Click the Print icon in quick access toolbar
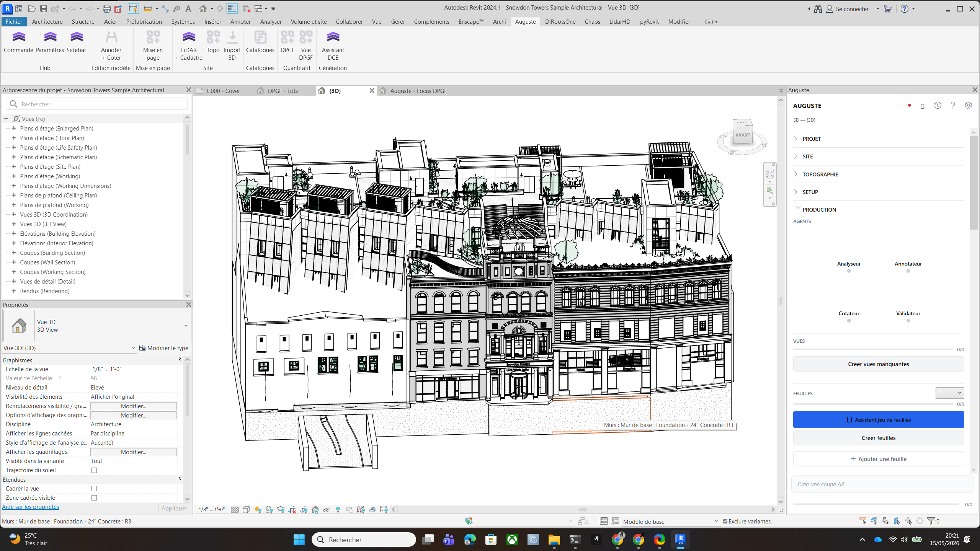 [x=107, y=8]
